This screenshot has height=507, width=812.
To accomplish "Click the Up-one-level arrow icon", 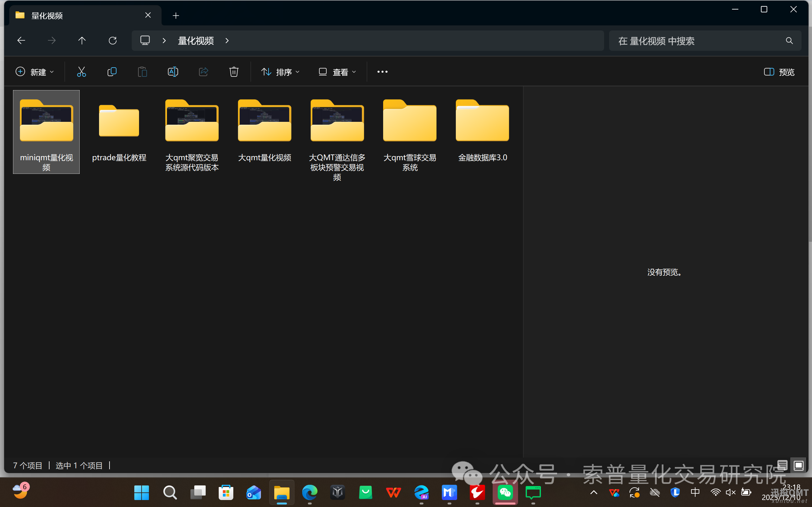I will click(82, 40).
